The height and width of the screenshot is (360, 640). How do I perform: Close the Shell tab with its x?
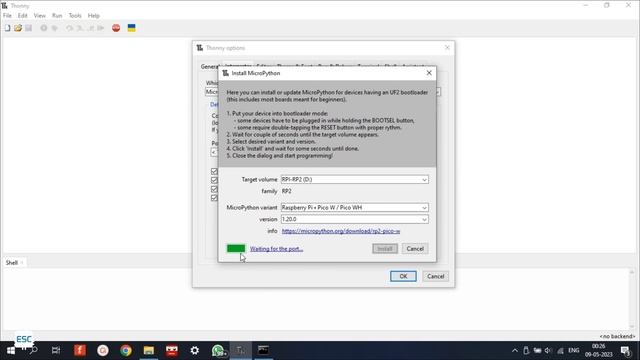22,262
